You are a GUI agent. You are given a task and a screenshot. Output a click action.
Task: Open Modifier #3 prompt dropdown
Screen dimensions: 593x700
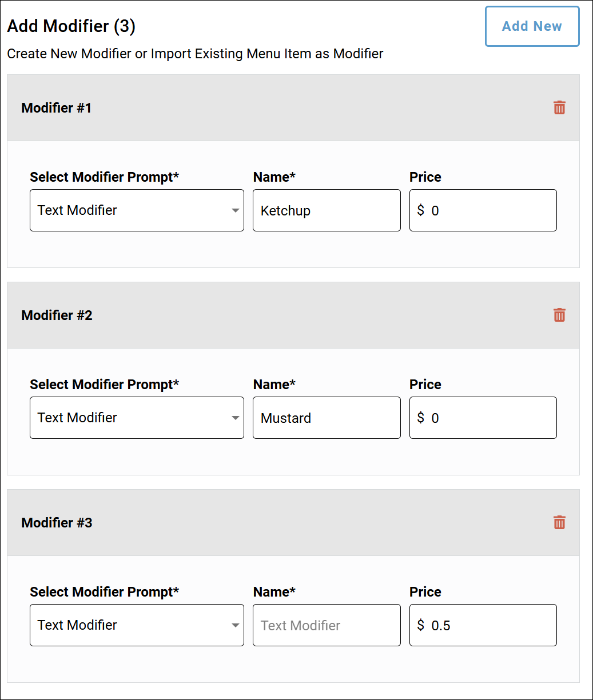pyautogui.click(x=137, y=625)
